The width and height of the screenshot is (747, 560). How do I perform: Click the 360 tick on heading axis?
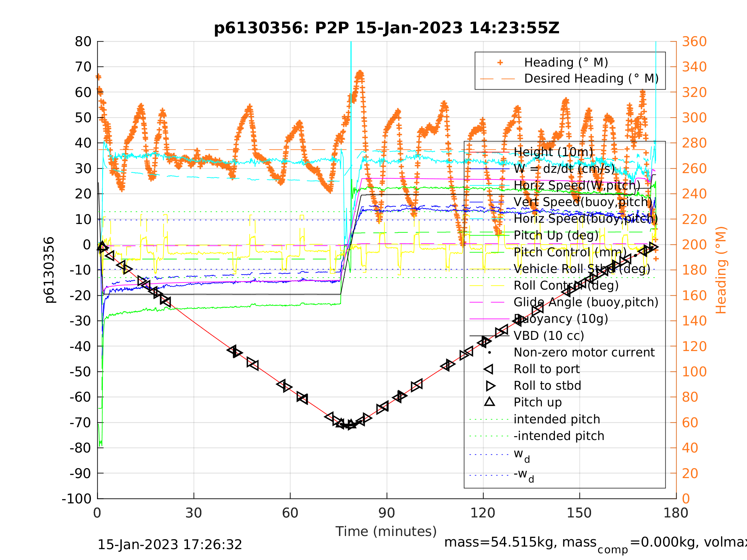[694, 42]
